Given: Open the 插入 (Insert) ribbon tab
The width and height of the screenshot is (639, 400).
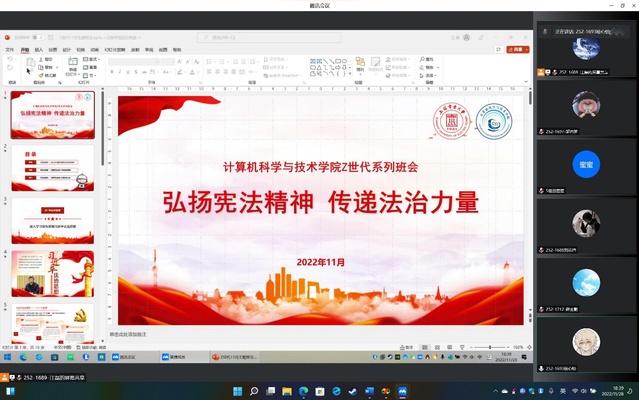Looking at the screenshot, I should coord(39,48).
